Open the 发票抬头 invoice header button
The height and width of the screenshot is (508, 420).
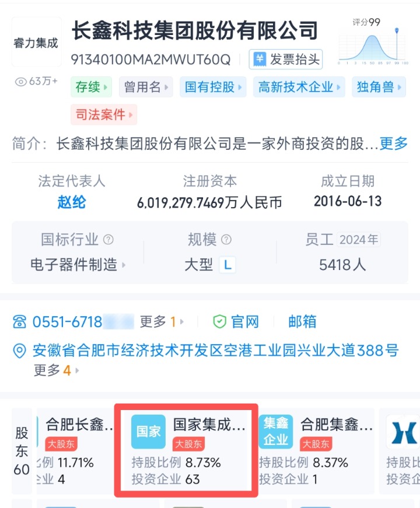pos(285,59)
